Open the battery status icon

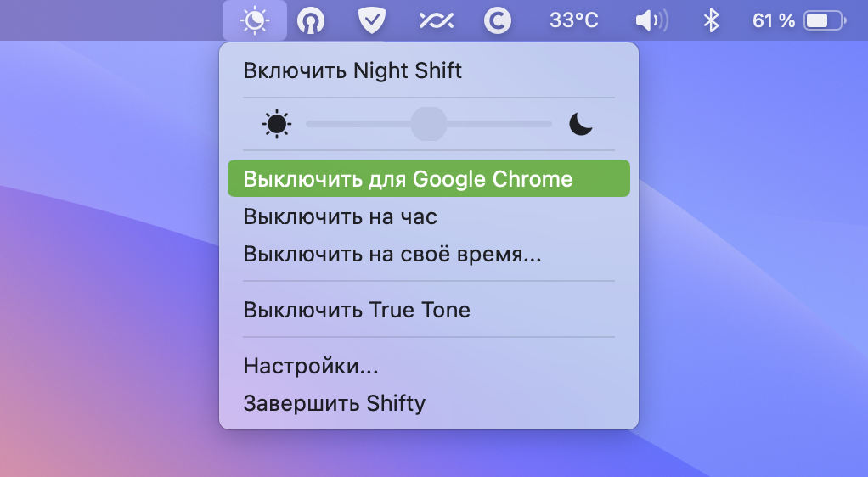click(x=826, y=21)
